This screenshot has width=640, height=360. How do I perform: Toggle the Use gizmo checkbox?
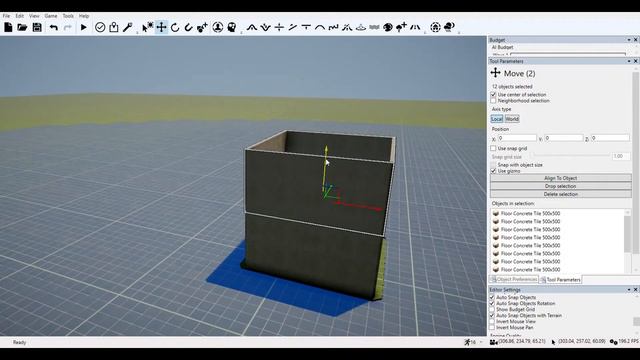point(493,171)
